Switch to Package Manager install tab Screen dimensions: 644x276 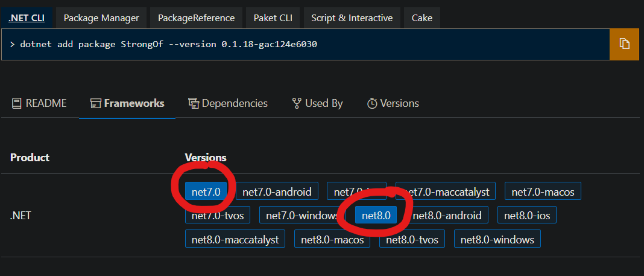tap(101, 18)
